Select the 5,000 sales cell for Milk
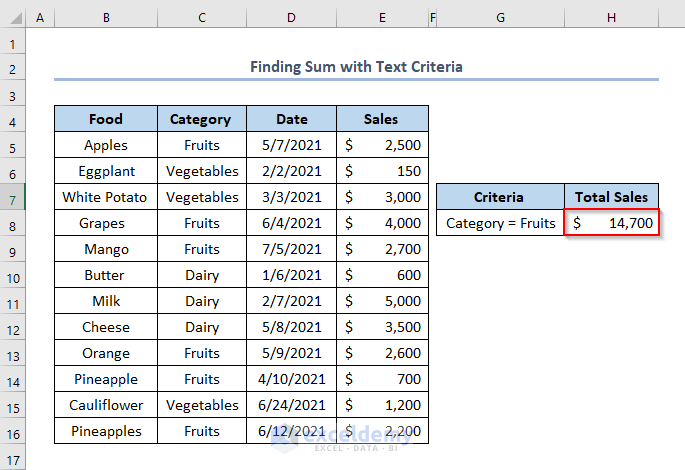 click(381, 301)
